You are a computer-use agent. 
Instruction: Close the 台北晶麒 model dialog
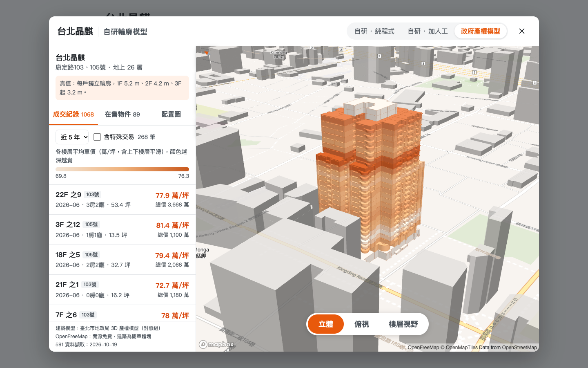522,31
